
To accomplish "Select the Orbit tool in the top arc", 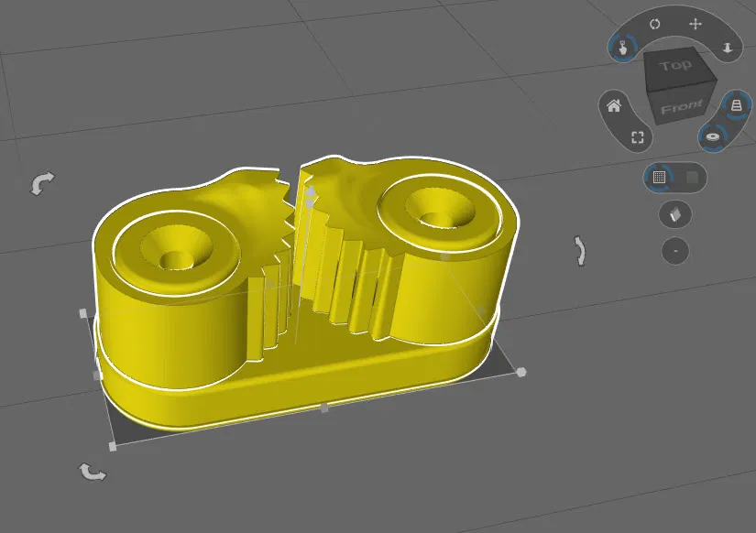I will 654,25.
